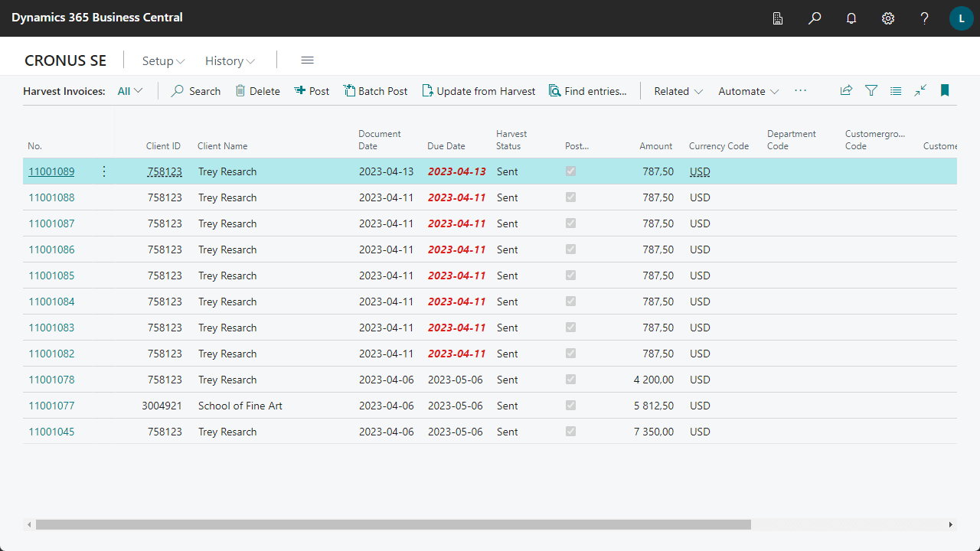Open the hamburger menu next to History
The height and width of the screenshot is (551, 980).
point(308,60)
